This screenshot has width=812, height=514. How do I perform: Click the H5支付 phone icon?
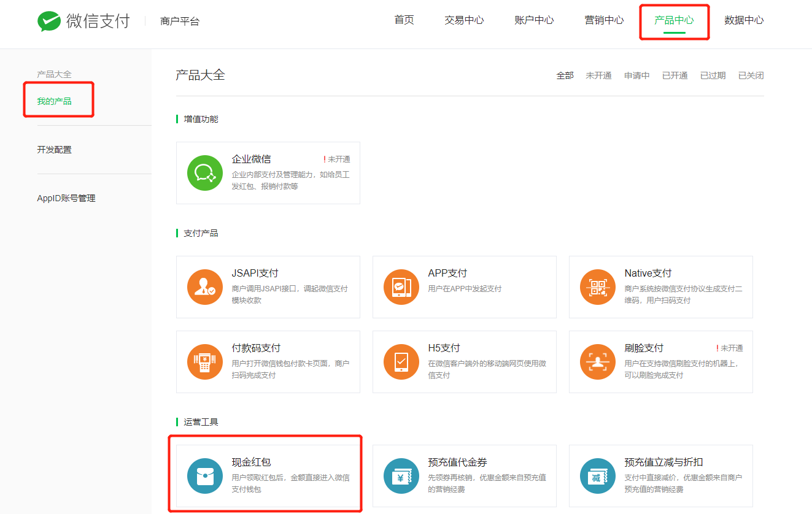[x=401, y=362]
